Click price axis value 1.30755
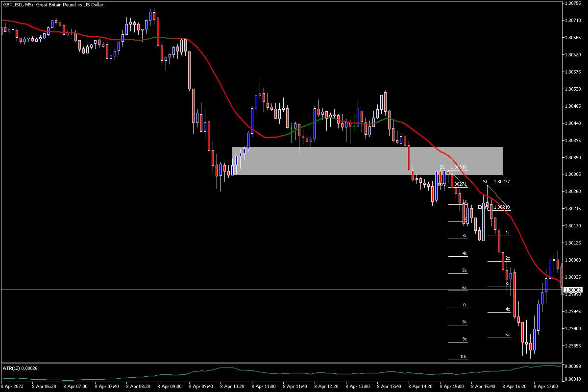Viewport: 588px width, 392px height. tap(572, 3)
